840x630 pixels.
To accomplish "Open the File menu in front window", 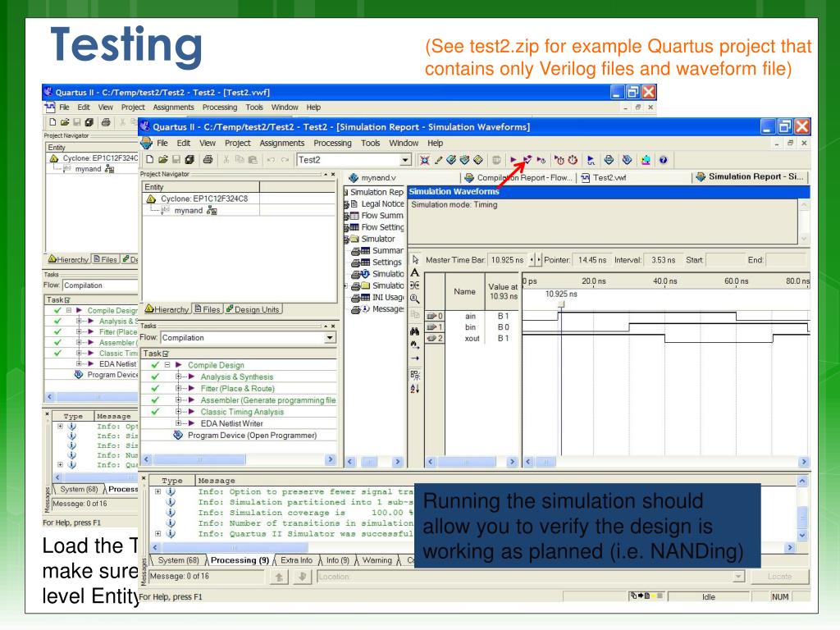I will (x=162, y=143).
